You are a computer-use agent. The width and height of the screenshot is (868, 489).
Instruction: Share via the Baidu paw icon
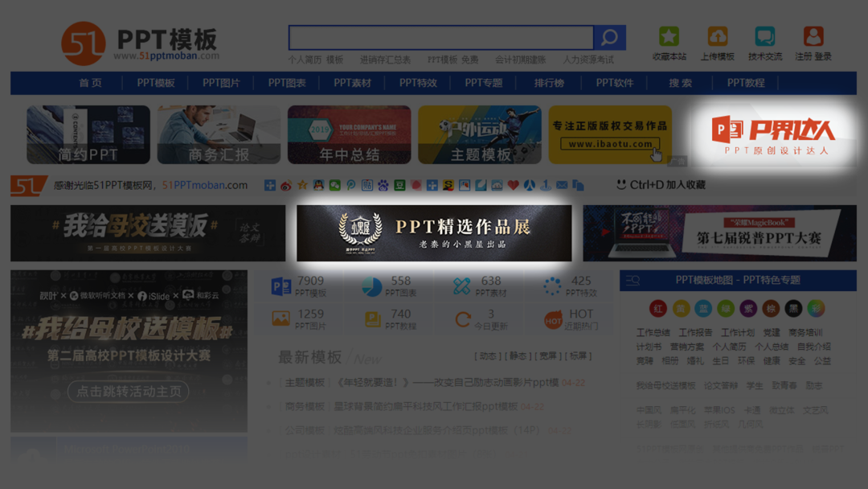coord(383,185)
